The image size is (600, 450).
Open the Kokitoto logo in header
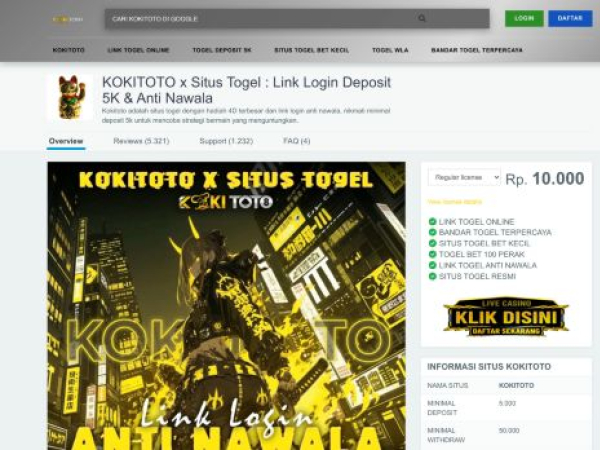(x=68, y=19)
